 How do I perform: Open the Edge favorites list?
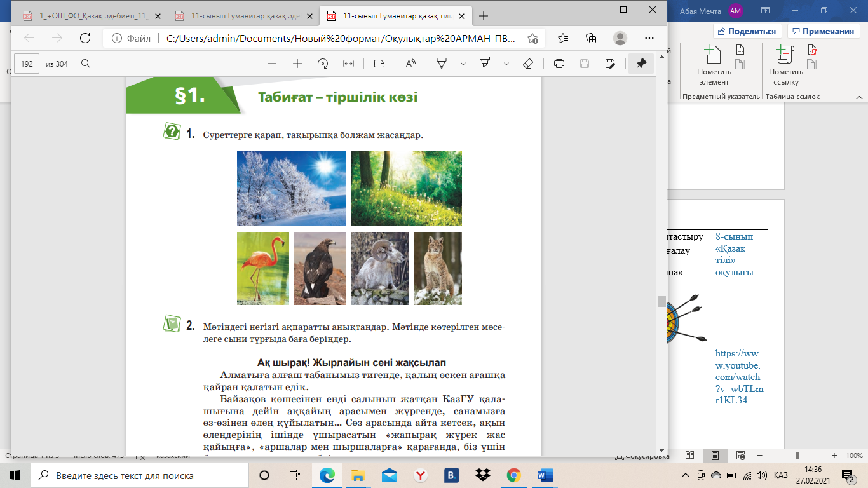coord(563,38)
